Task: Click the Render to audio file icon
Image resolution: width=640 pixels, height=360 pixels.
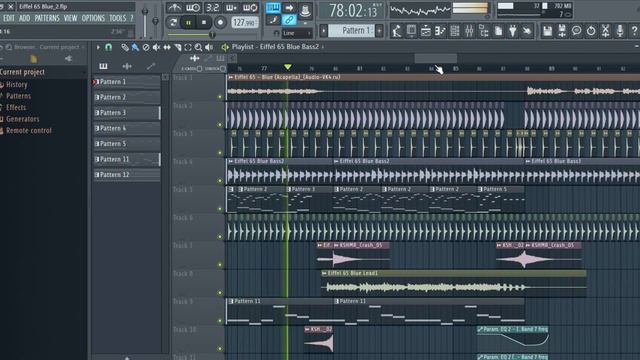Action: tap(562, 31)
